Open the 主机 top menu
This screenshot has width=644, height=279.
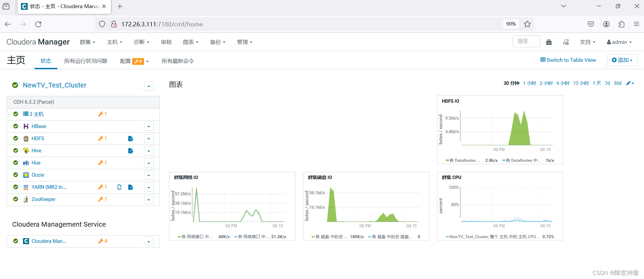tap(115, 42)
